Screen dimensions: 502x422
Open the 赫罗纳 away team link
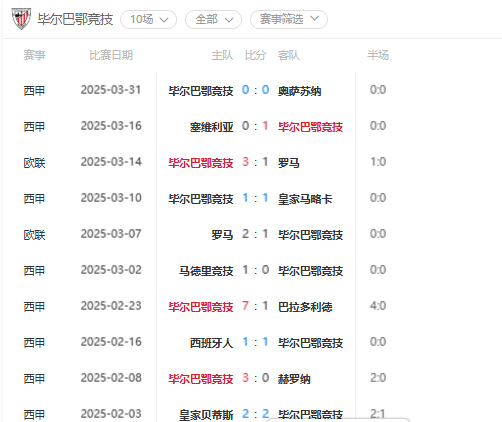pyautogui.click(x=294, y=379)
